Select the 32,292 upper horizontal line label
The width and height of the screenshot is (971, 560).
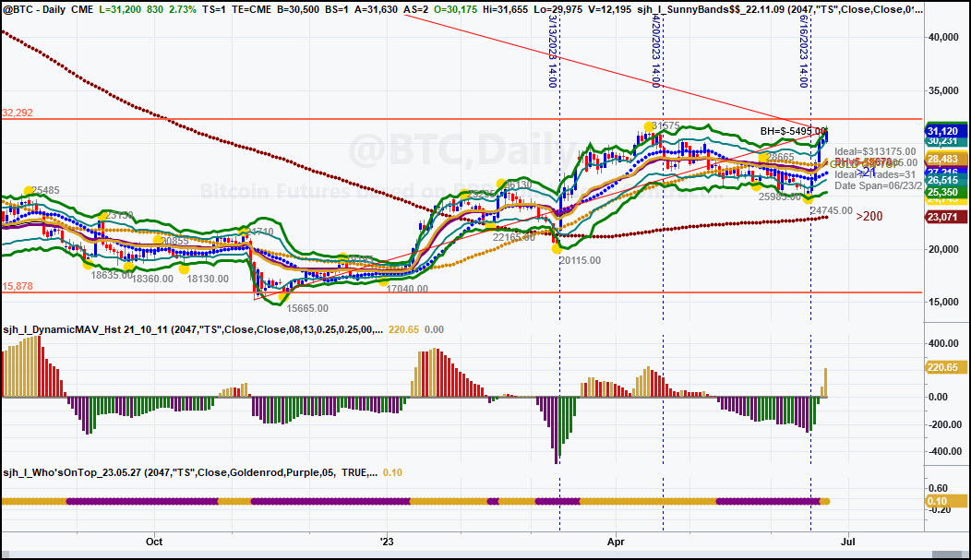[x=18, y=113]
